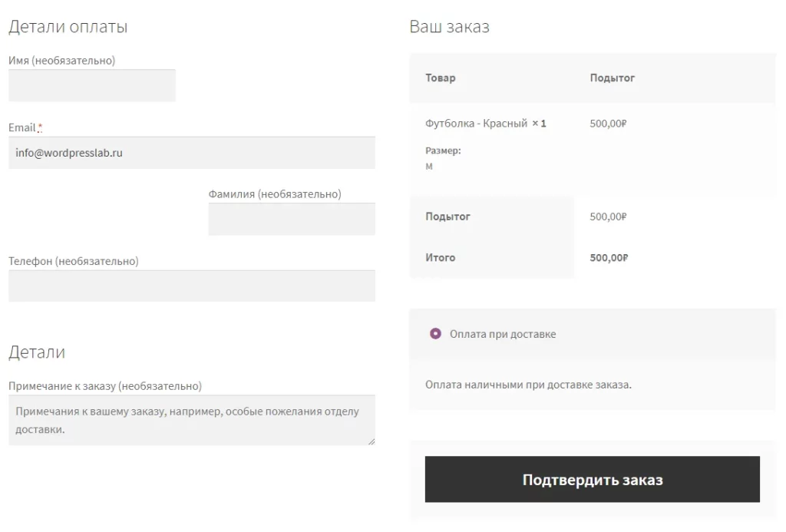Screen dimensions: 786x532
Task: Click the Футболка - Красный product name
Action: 476,123
